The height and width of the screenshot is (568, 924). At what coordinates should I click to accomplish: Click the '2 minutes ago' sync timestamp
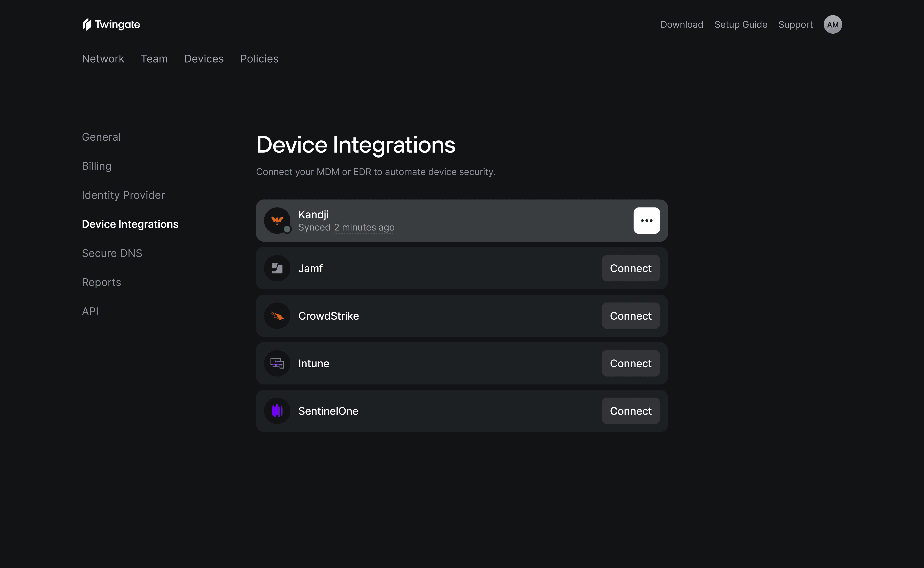364,228
